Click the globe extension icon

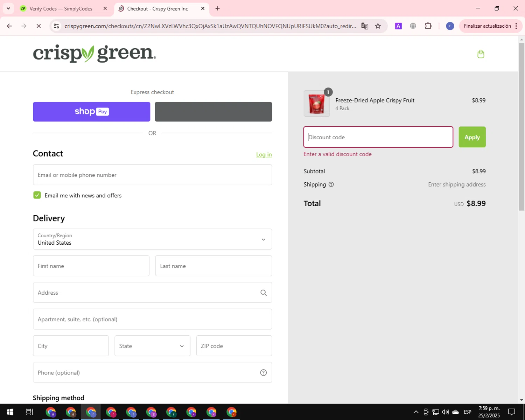(x=413, y=26)
